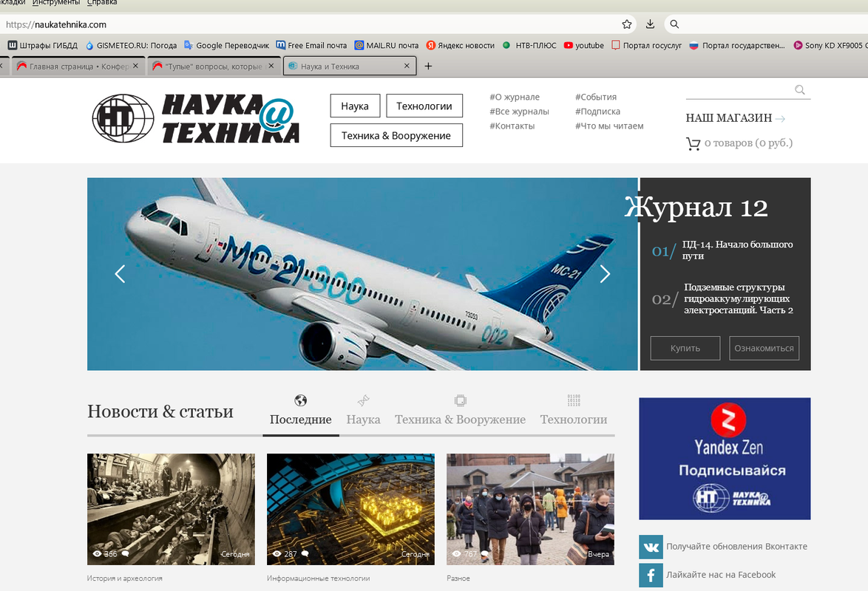Click the Vkontakte logo icon

pos(651,547)
